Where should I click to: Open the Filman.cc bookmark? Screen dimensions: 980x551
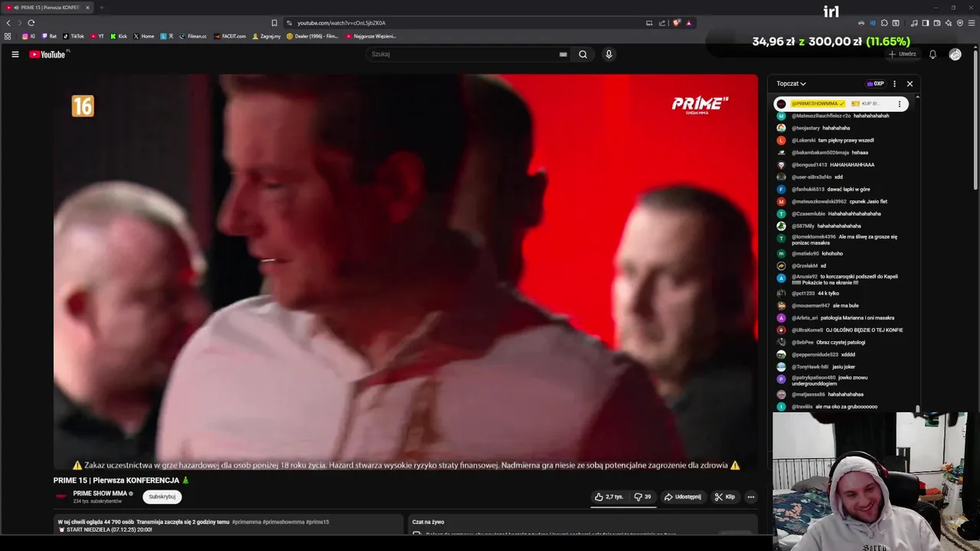click(x=193, y=36)
